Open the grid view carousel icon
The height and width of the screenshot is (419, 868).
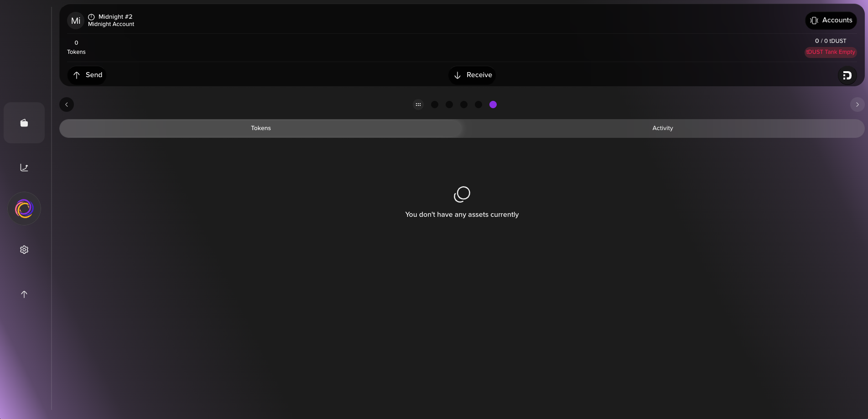418,105
